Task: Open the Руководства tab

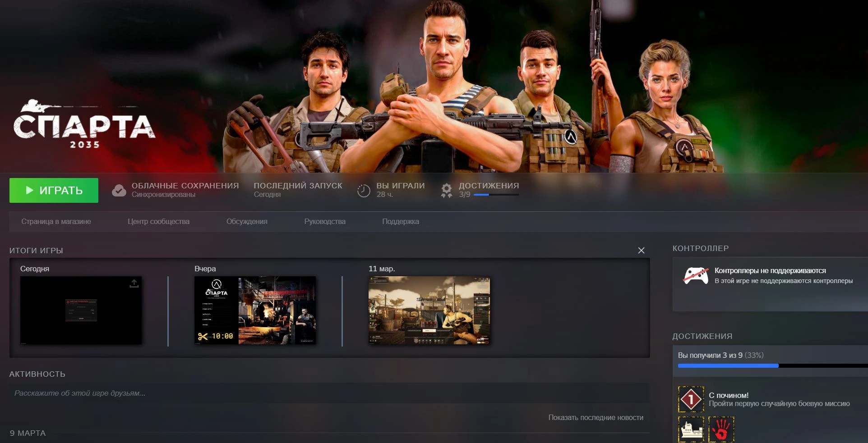Action: (325, 221)
